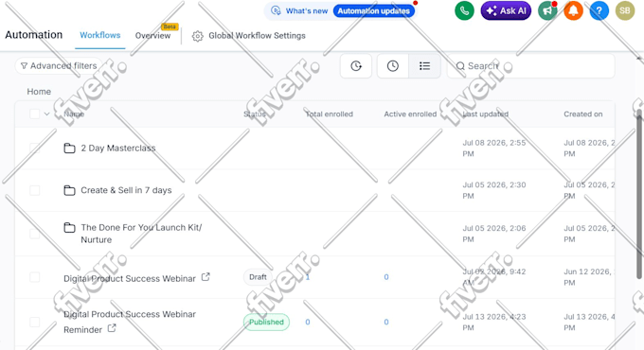The width and height of the screenshot is (644, 350).
Task: Click Jul 05 2026, 2:06 PM last updated
Action: click(x=494, y=234)
